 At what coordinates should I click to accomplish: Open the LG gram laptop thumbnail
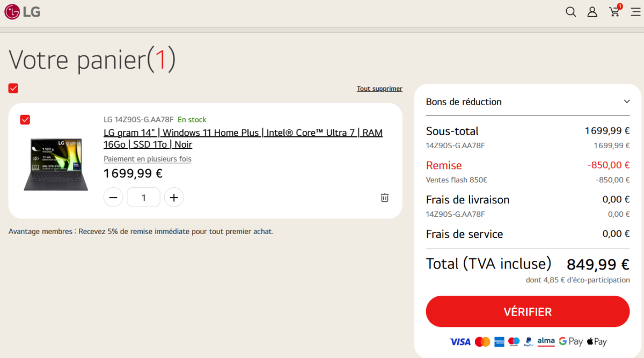tap(56, 164)
